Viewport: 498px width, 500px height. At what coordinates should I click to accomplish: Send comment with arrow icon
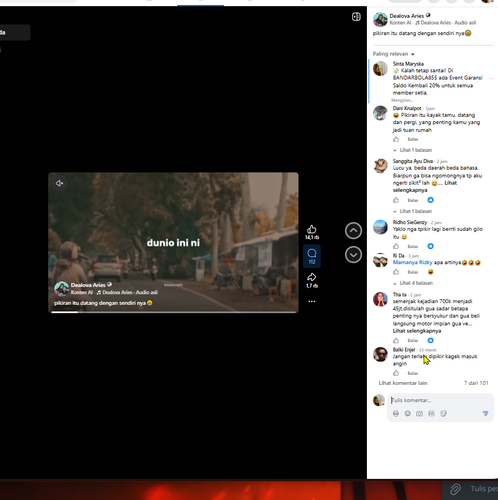click(x=485, y=414)
